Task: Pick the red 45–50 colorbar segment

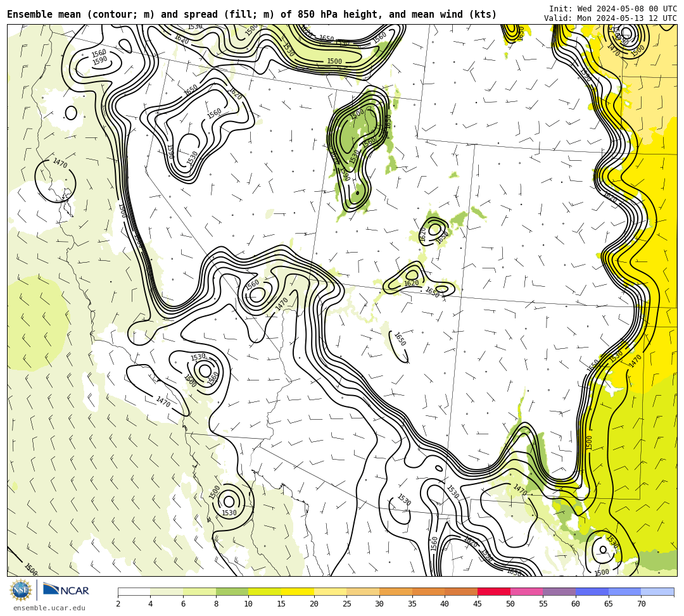Action: [x=494, y=591]
